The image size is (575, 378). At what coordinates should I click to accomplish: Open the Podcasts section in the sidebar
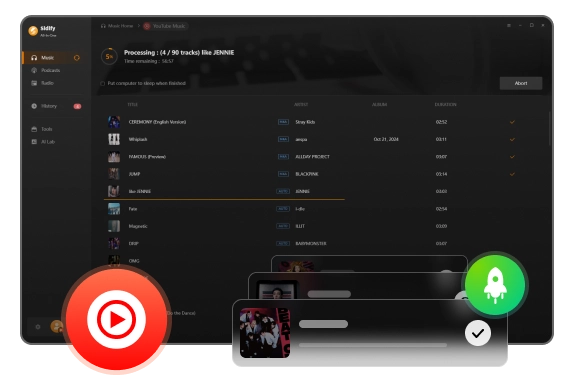(x=46, y=70)
